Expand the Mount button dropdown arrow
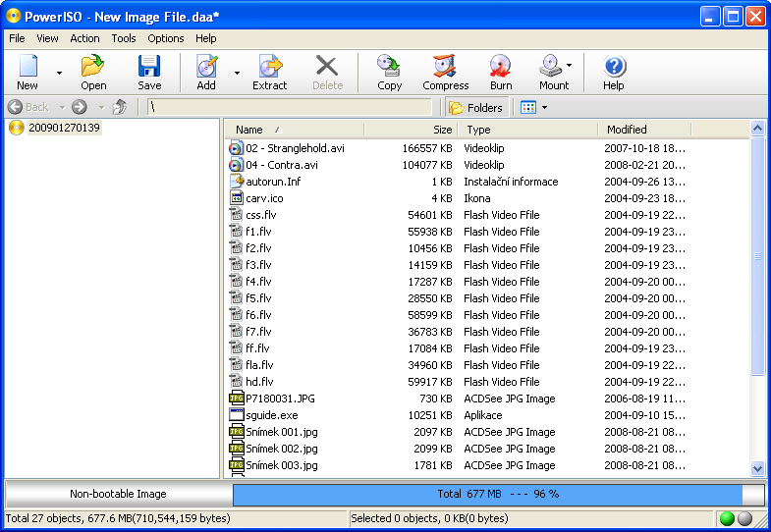 tap(570, 66)
